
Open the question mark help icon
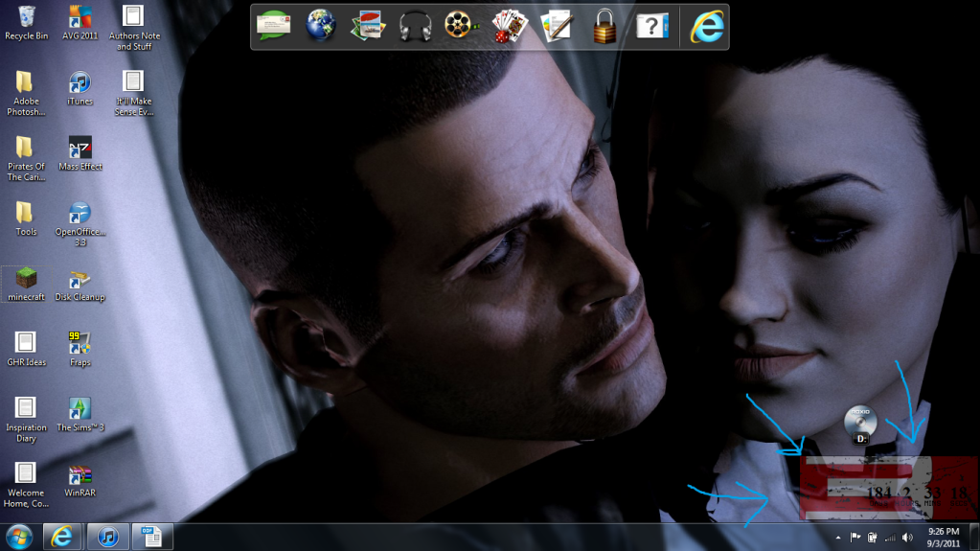point(651,26)
